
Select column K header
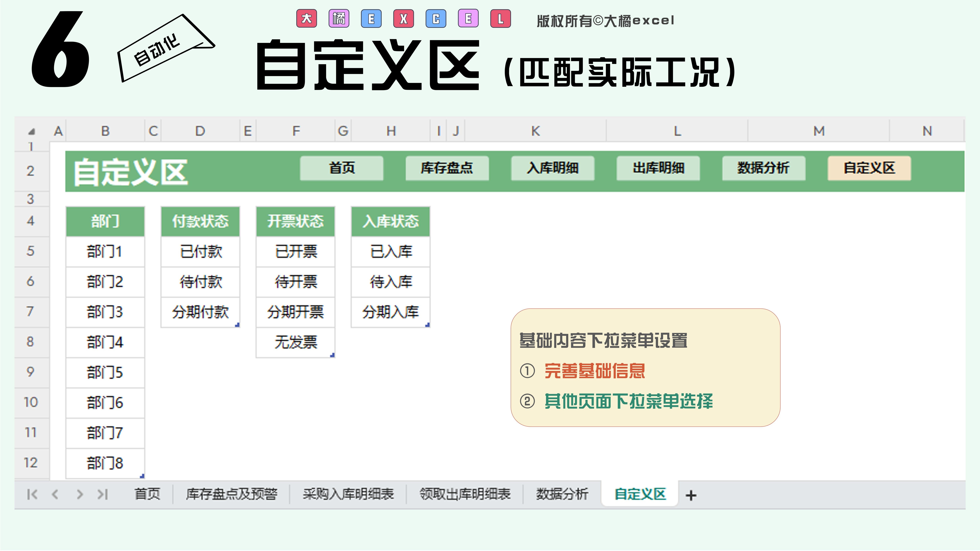pyautogui.click(x=535, y=131)
